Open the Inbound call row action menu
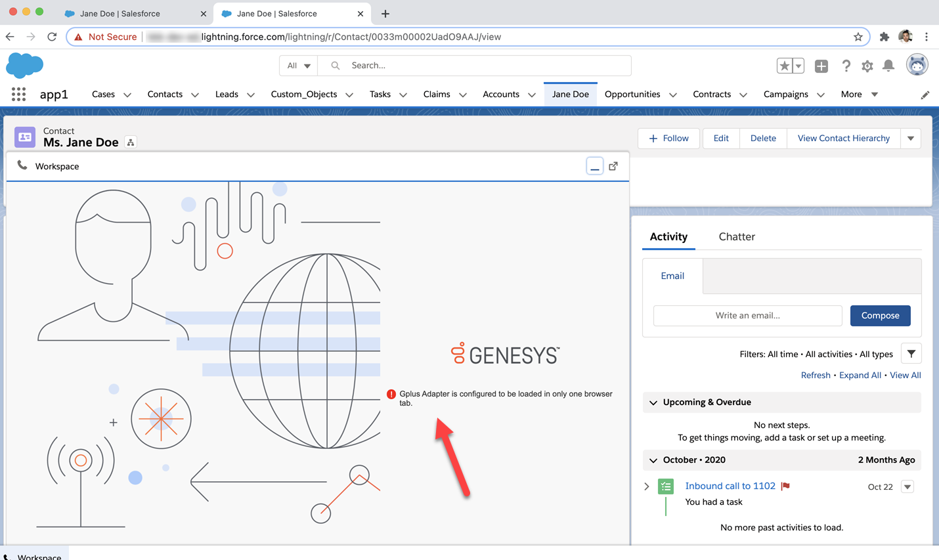Image resolution: width=939 pixels, height=560 pixels. click(907, 486)
